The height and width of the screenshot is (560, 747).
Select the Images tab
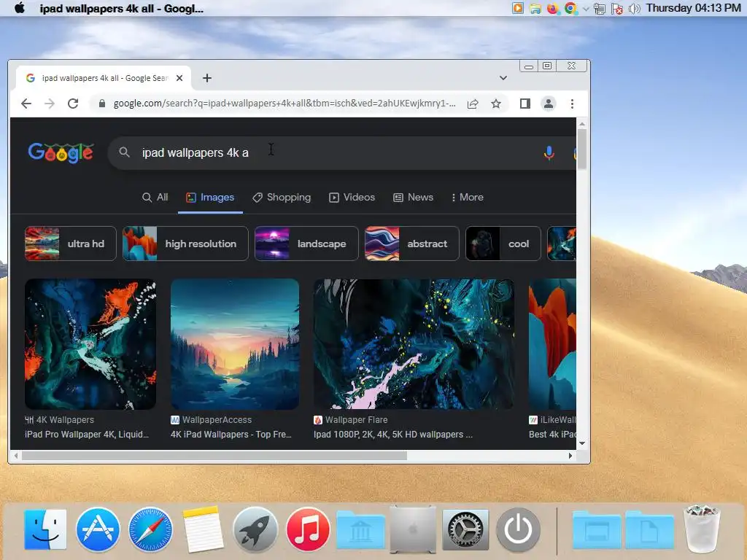click(x=210, y=197)
